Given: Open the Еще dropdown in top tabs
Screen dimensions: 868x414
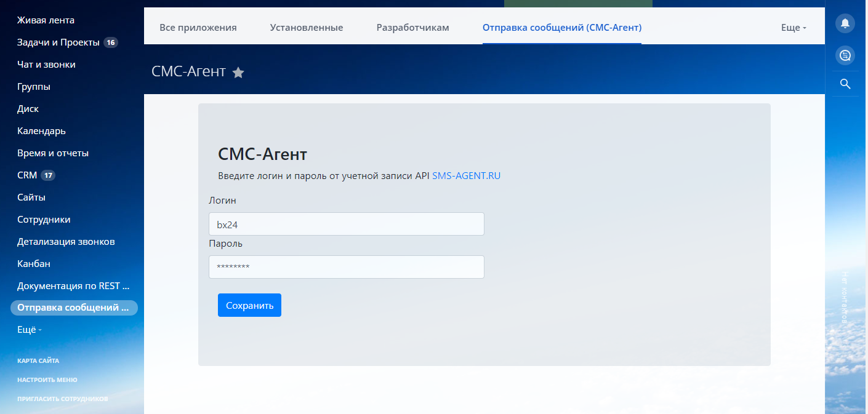Looking at the screenshot, I should (794, 28).
